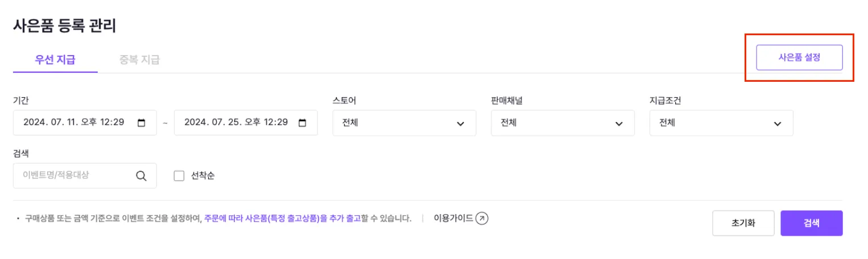Viewport: 868px width, 259px height.
Task: Open the end date calendar picker icon
Action: [303, 123]
